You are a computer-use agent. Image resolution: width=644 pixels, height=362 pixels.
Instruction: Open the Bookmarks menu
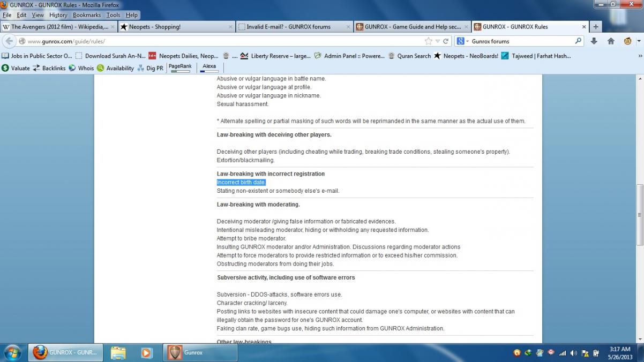pos(86,15)
